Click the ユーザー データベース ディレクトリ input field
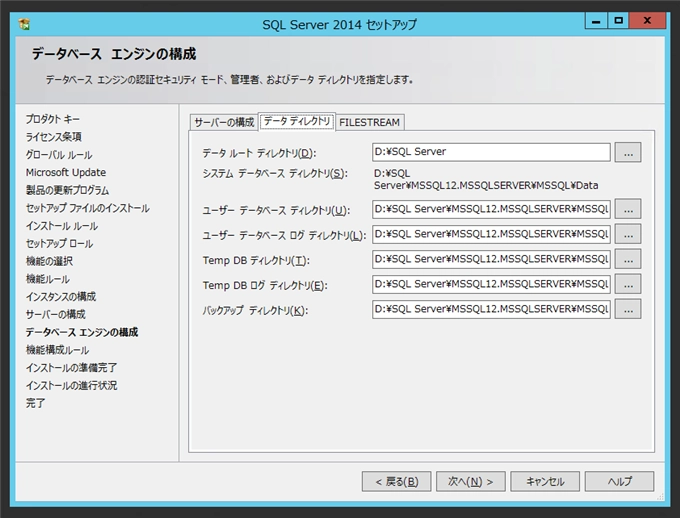680x518 pixels. click(491, 209)
